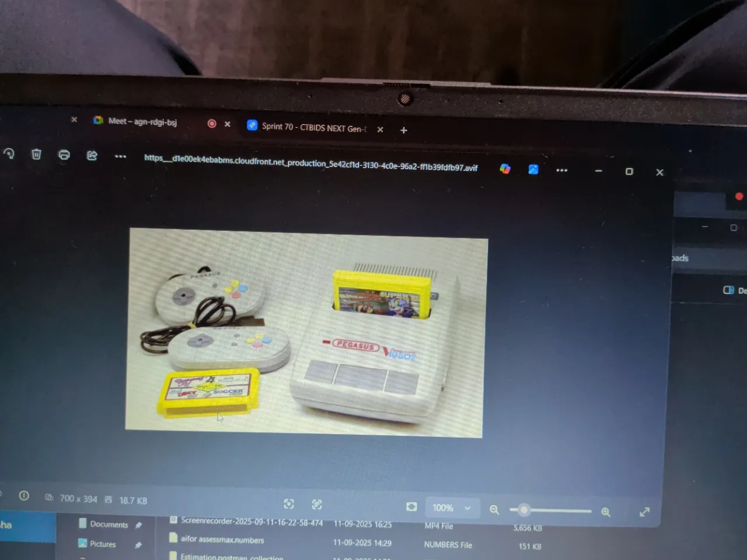Click the blue edit app icon
The image size is (747, 560).
533,169
